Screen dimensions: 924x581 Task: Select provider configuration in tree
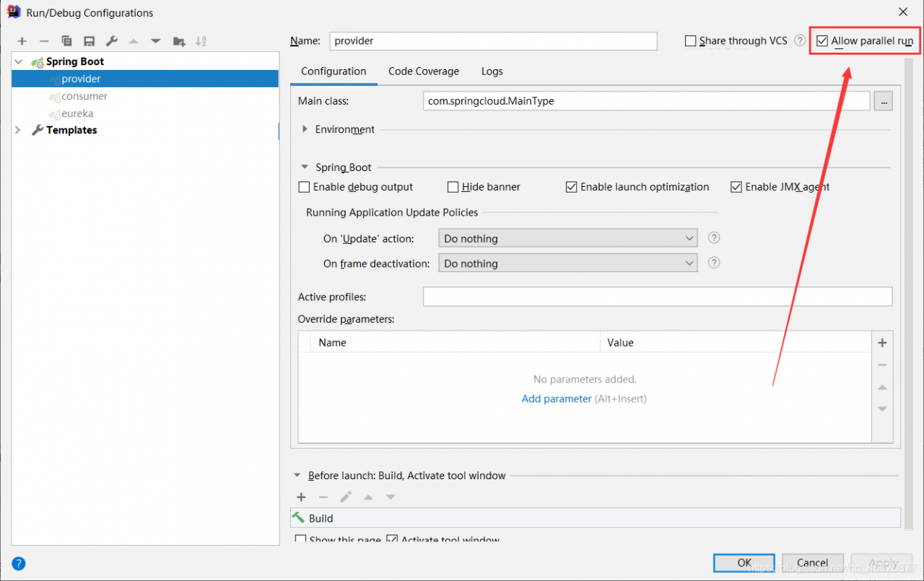pyautogui.click(x=145, y=79)
